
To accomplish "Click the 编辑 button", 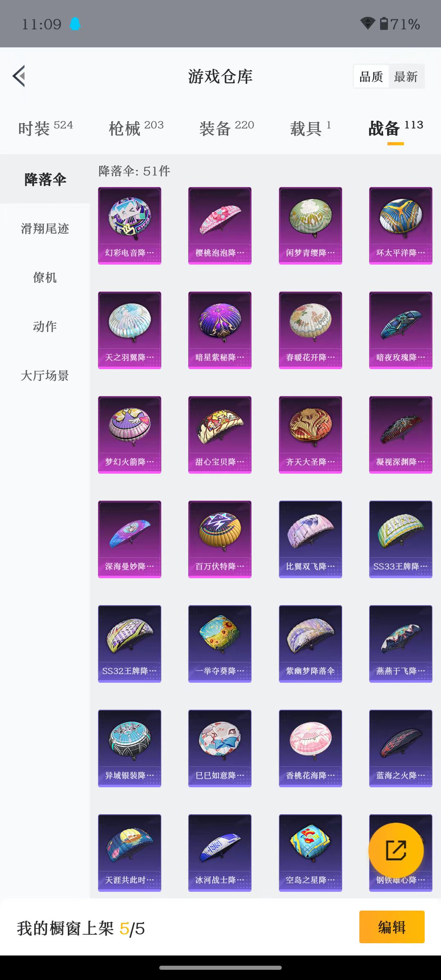I will pyautogui.click(x=392, y=927).
